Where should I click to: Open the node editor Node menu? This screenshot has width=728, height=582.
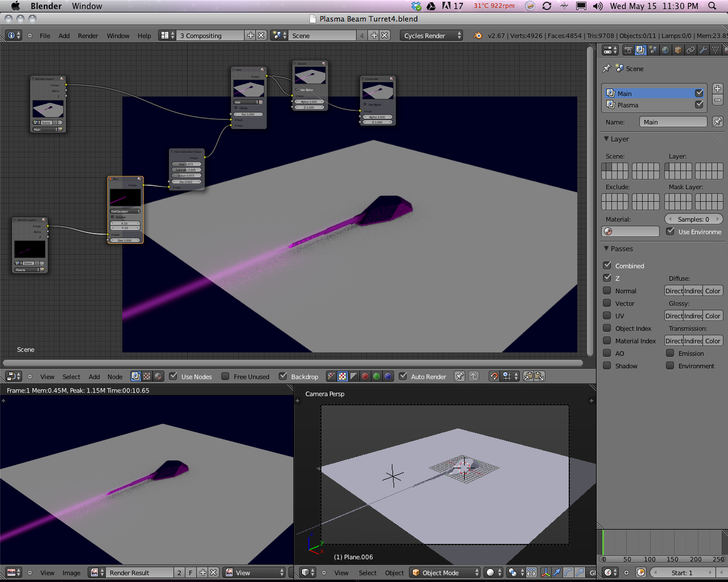point(115,377)
